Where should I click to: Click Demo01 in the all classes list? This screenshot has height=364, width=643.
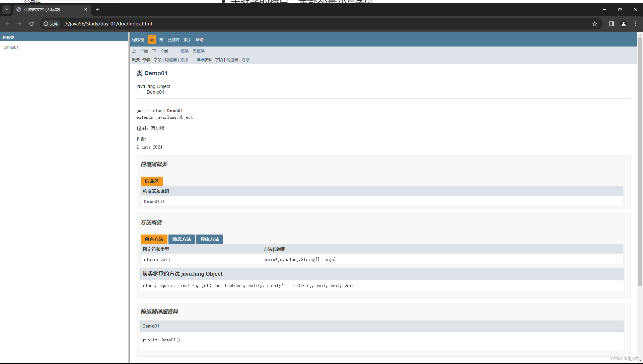11,48
